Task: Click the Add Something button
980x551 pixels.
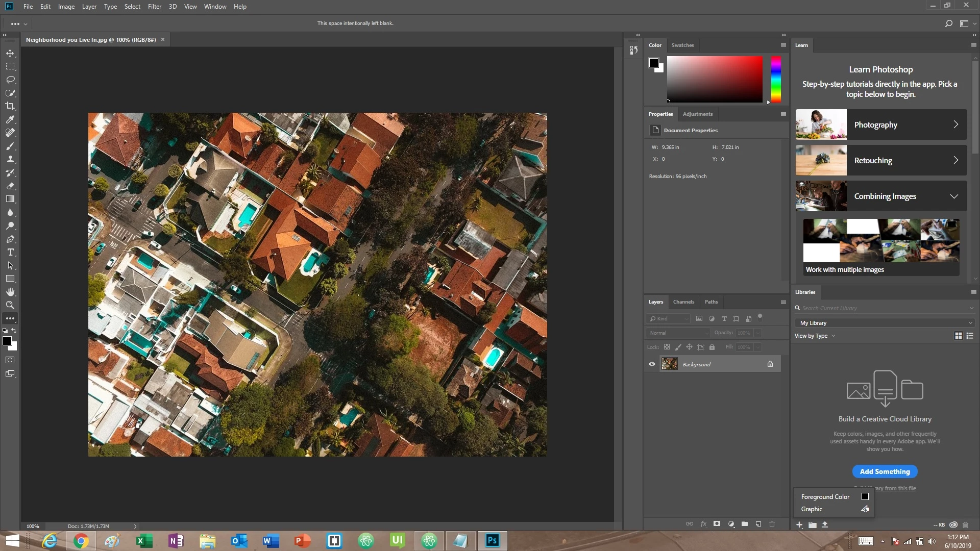Action: [885, 471]
